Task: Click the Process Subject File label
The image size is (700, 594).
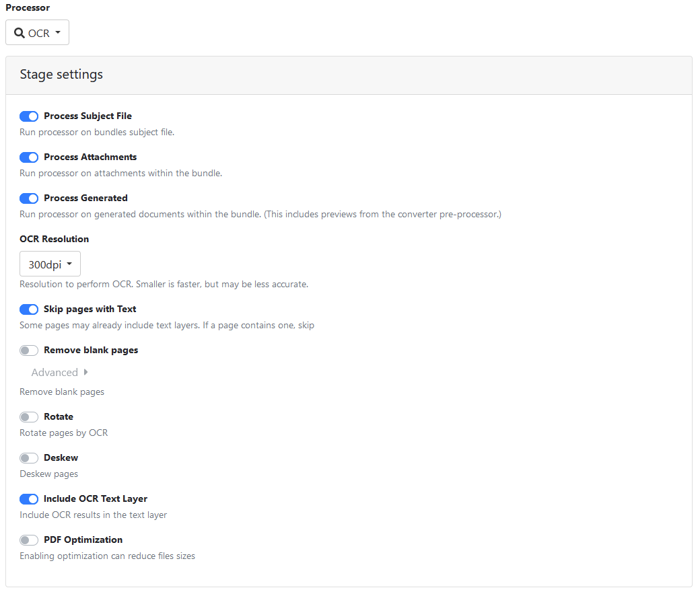Action: 87,116
